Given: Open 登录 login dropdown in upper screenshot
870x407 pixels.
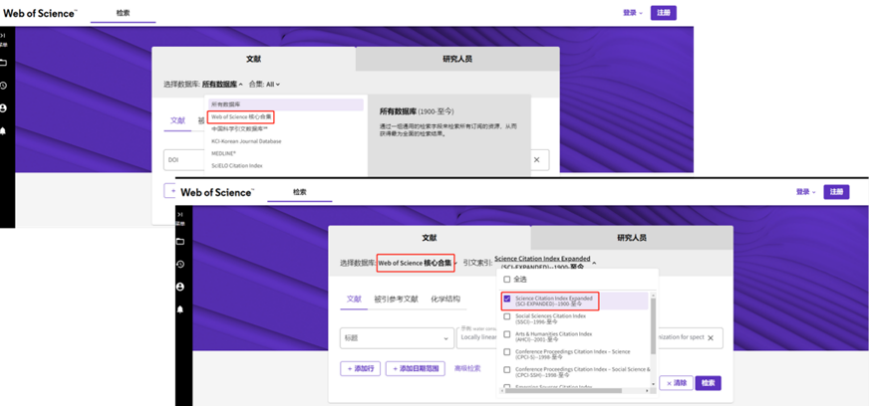Looking at the screenshot, I should click(x=633, y=13).
